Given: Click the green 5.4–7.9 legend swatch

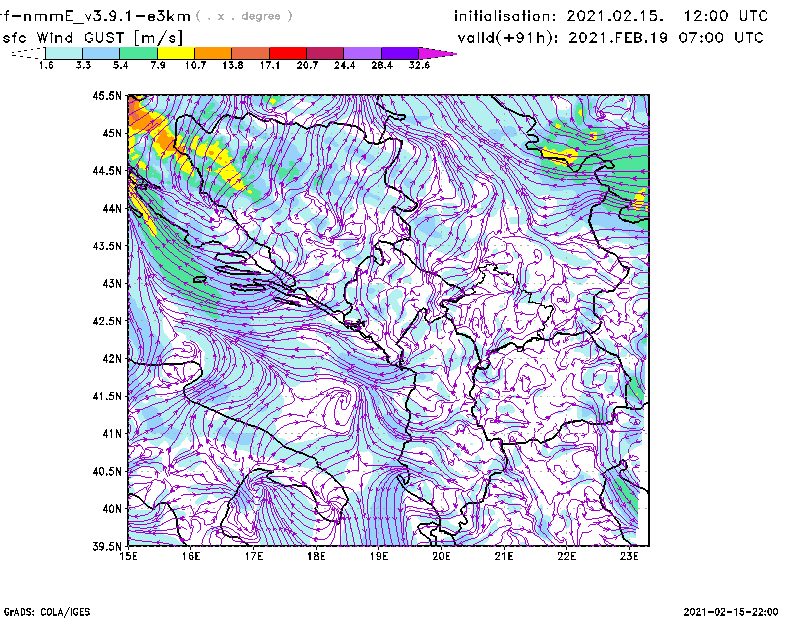Looking at the screenshot, I should coord(138,53).
